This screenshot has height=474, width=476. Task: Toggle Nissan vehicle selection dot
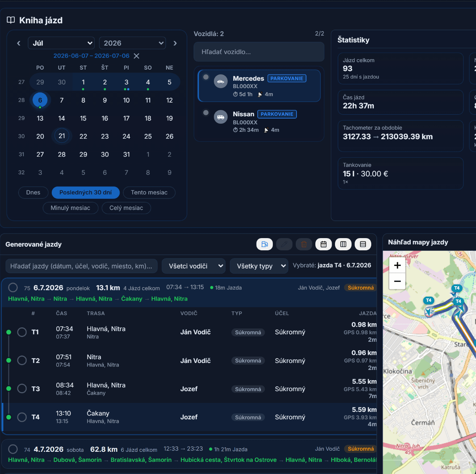pyautogui.click(x=206, y=113)
